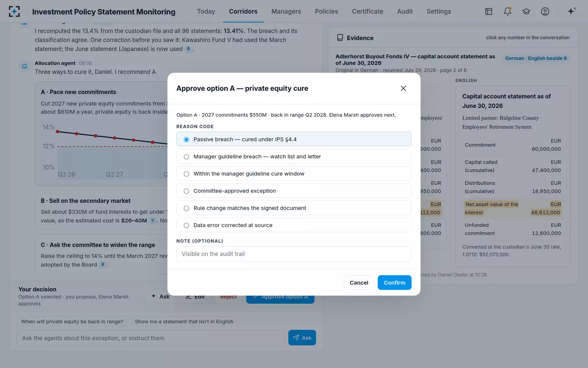
Task: Select Data error corrected at source
Action: 294,225
